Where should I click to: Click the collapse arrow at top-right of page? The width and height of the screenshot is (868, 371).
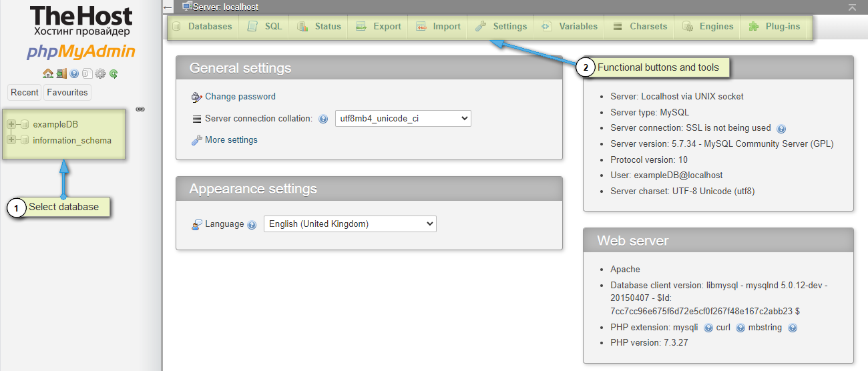coord(852,7)
